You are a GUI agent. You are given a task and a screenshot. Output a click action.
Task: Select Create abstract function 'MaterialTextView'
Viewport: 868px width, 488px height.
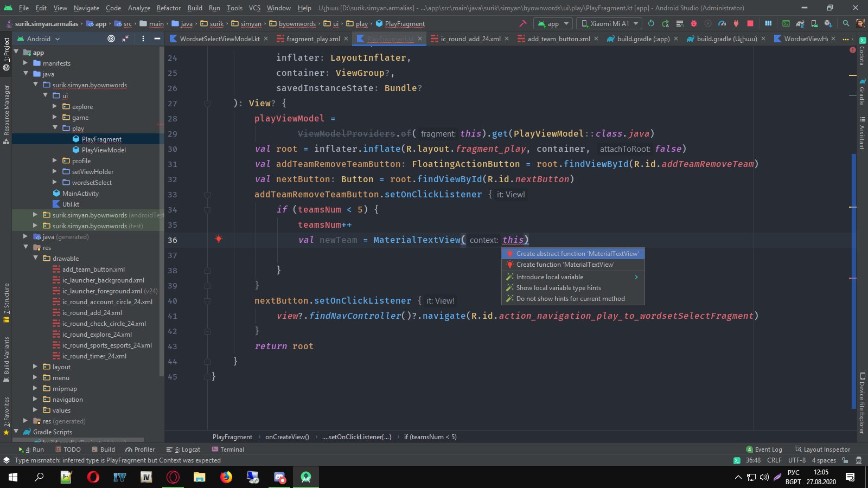pyautogui.click(x=573, y=253)
